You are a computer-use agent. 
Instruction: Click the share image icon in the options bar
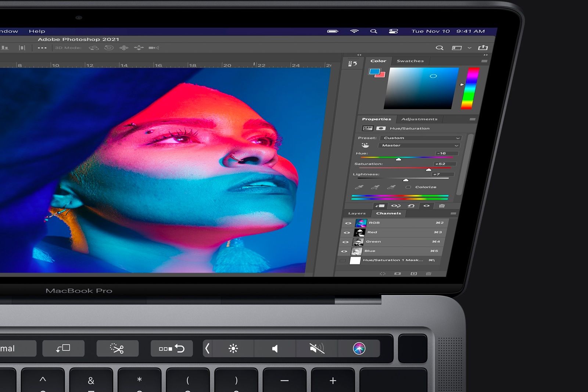[483, 48]
